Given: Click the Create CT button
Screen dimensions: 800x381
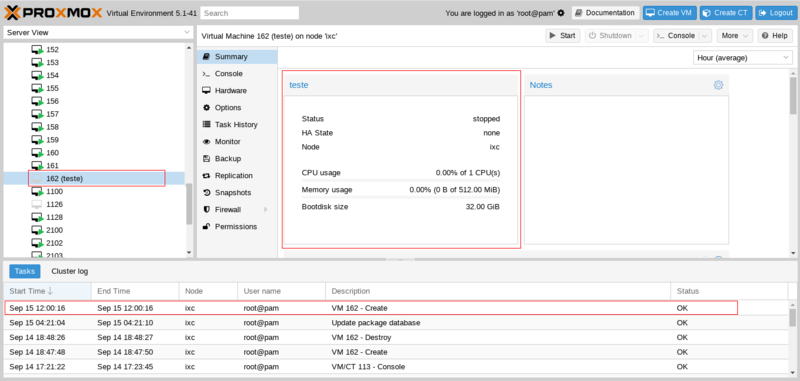Looking at the screenshot, I should [726, 13].
